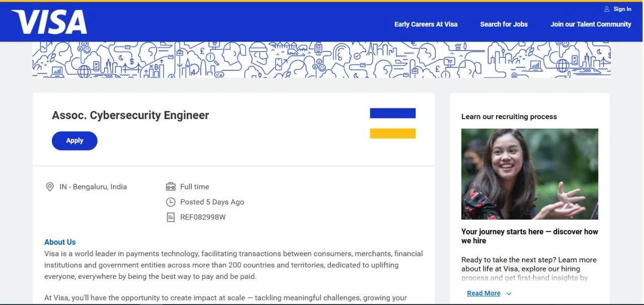The image size is (644, 305).
Task: Click Your journey starts here headline
Action: (530, 236)
